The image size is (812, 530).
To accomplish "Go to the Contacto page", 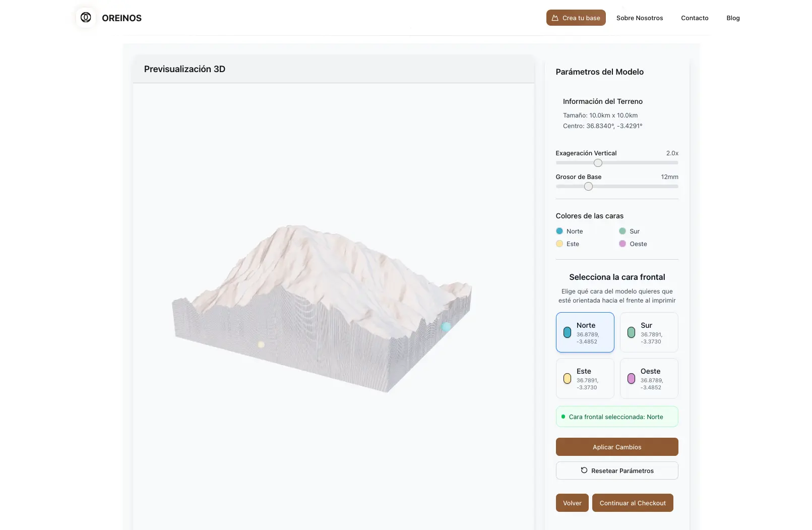I will pyautogui.click(x=695, y=18).
